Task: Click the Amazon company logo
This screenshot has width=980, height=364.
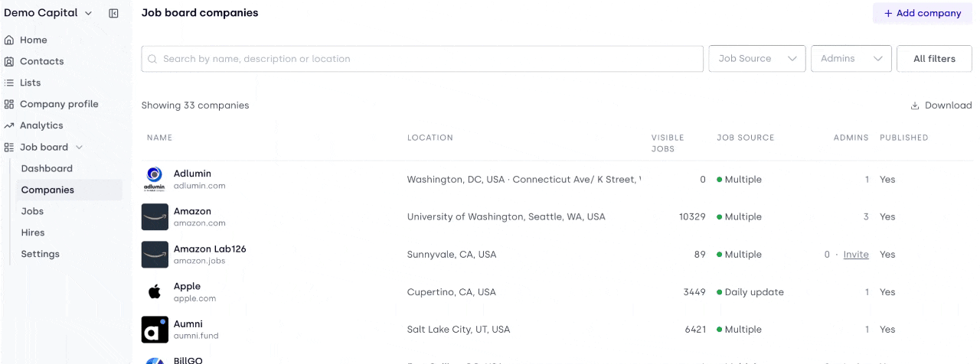Action: point(155,217)
